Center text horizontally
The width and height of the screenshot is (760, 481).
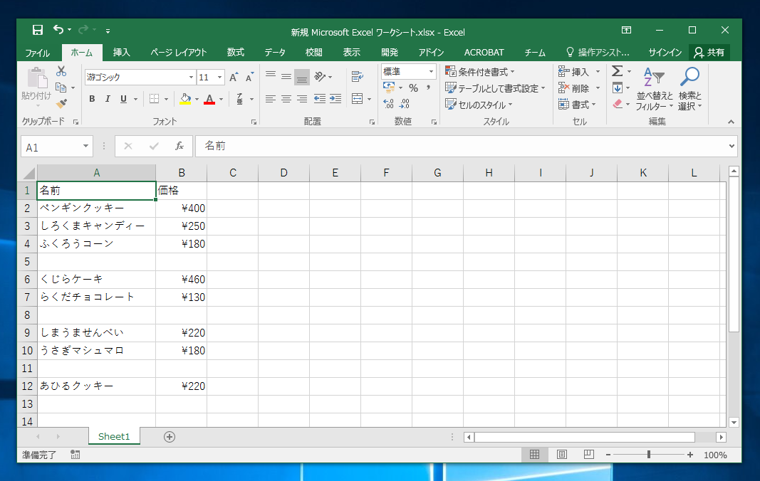286,99
